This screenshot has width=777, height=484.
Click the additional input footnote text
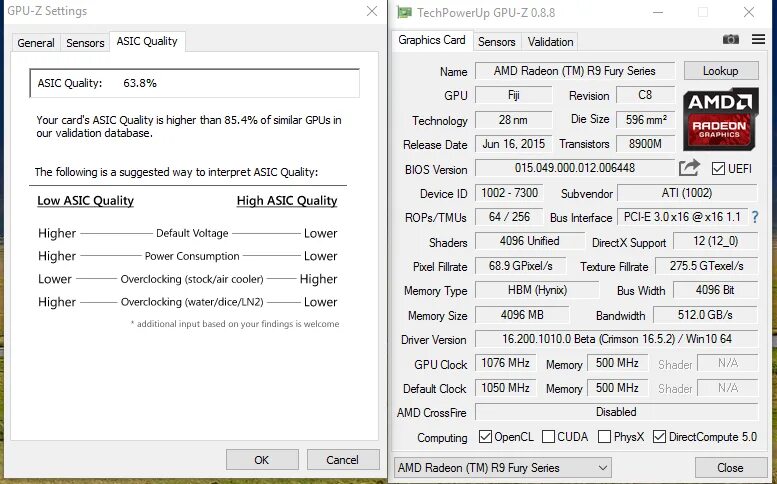235,324
